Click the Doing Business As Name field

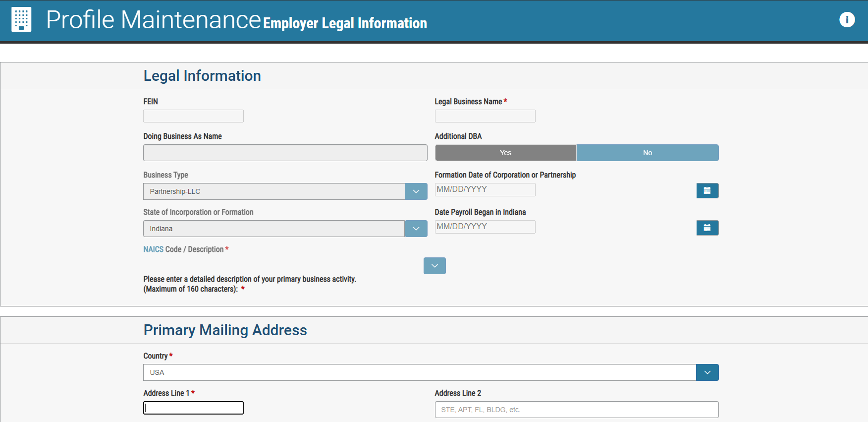click(285, 153)
